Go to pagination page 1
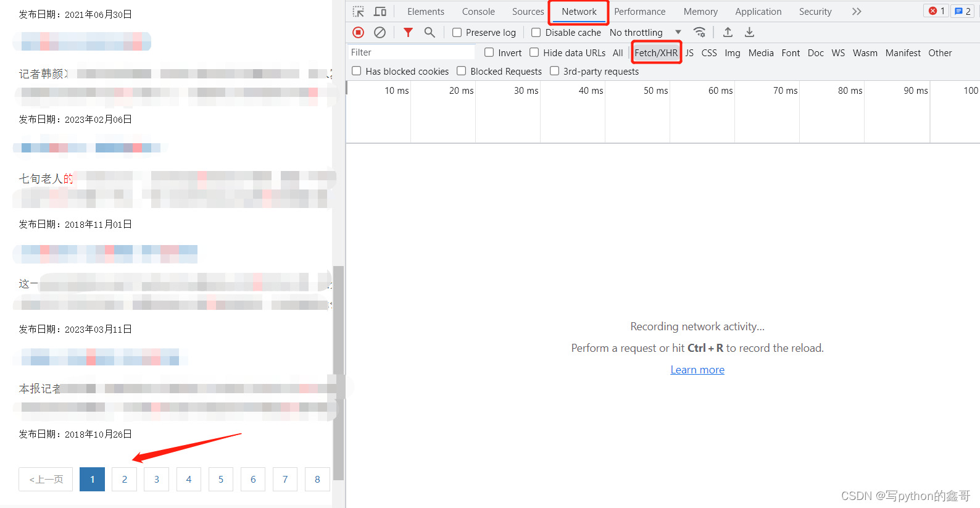Screen dimensions: 980x508 [93, 480]
